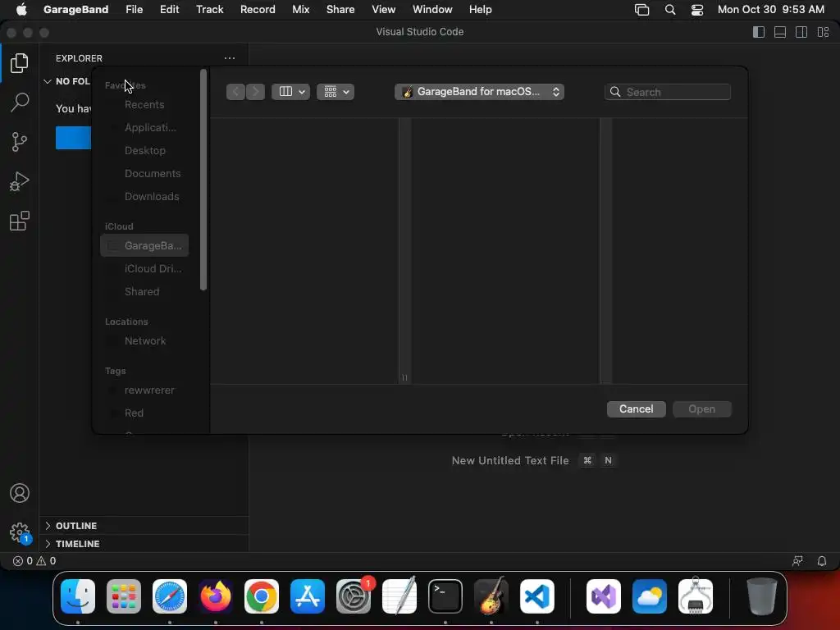
Task: Click the Cancel button in dialog
Action: pos(636,409)
